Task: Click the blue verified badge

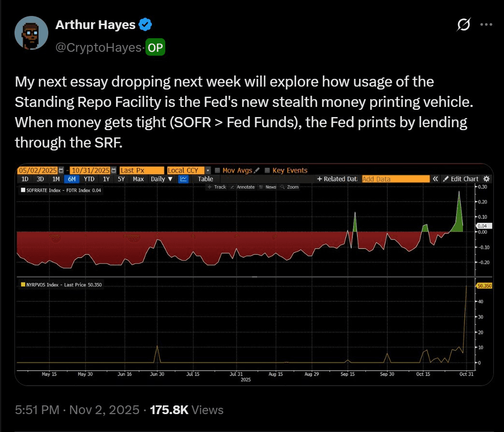Action: (146, 24)
